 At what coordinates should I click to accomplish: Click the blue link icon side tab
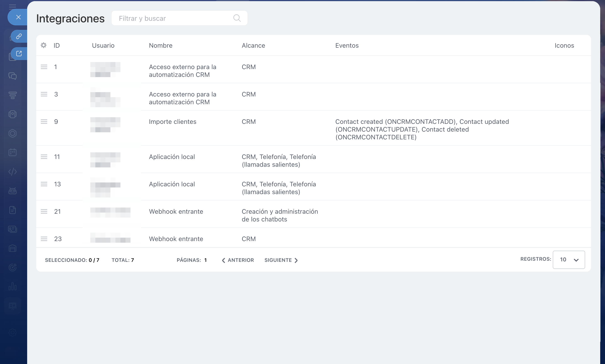pos(19,36)
